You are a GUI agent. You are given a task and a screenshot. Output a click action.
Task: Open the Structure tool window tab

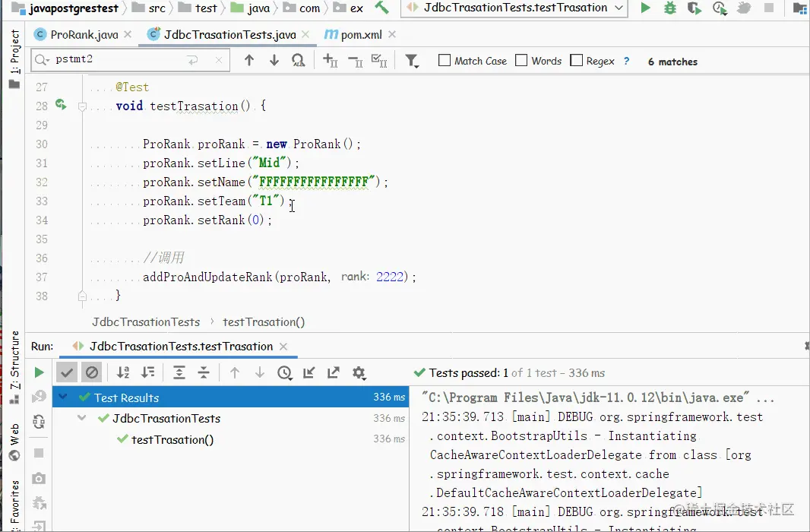click(14, 367)
